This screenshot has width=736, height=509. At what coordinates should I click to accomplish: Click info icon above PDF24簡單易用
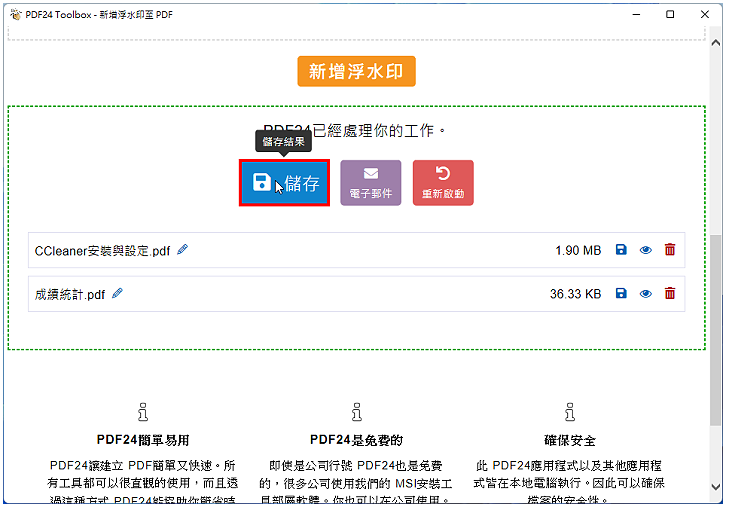click(x=143, y=412)
